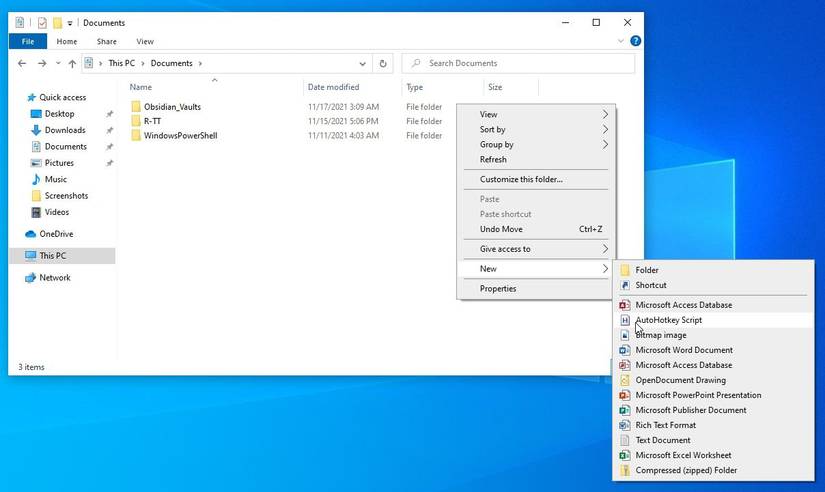
Task: Open Properties from the context menu
Action: pyautogui.click(x=536, y=289)
